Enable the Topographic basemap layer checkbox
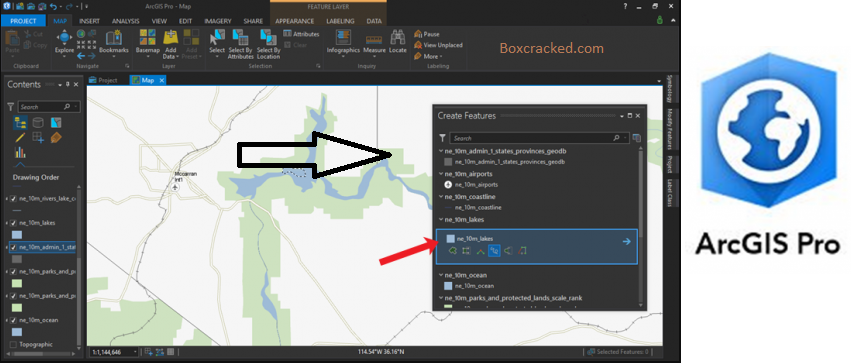Screen dimensions: 853x363 click(13, 344)
